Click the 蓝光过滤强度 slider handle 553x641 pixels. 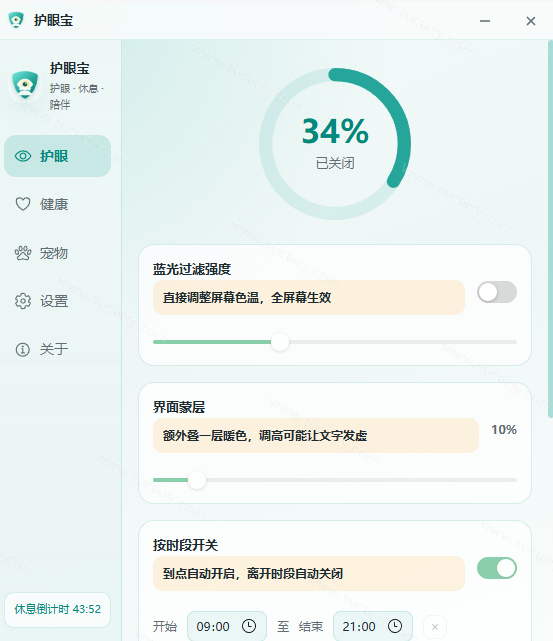click(280, 342)
